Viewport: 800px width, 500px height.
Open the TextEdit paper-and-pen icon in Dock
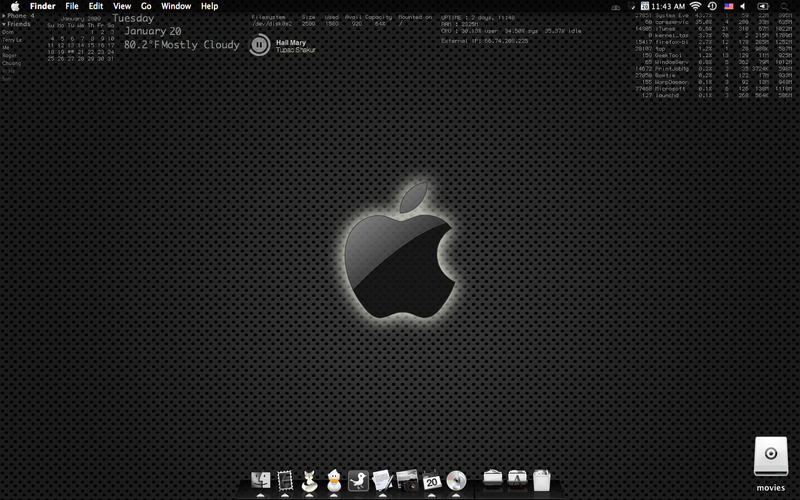[383, 480]
